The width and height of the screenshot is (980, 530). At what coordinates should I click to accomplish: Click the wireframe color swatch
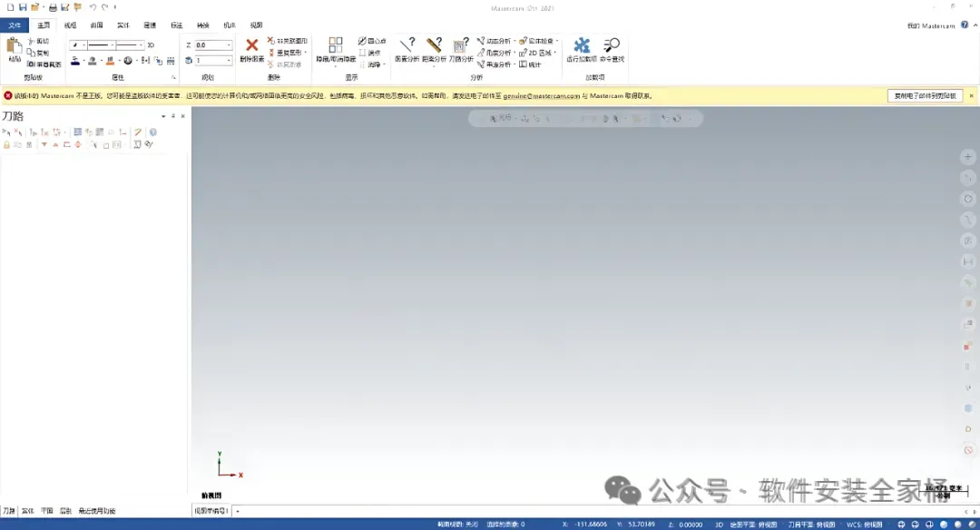75,61
